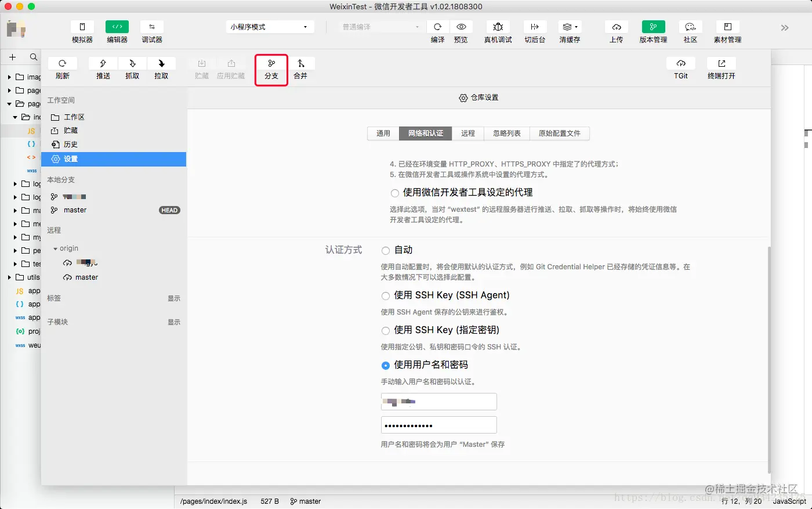Select the 自动 authentication radio button
Screen dimensions: 812x509
(x=385, y=250)
